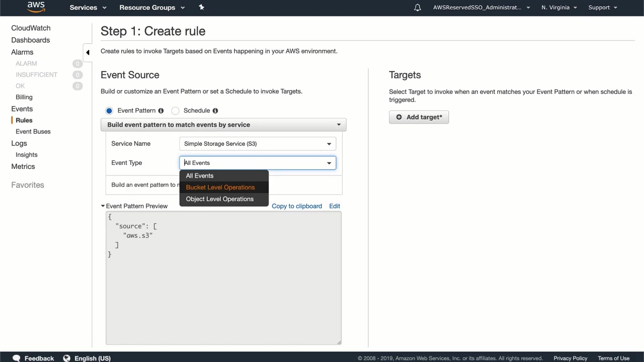Collapse the sidebar with the arrow icon
This screenshot has height=362, width=644.
pos(88,52)
